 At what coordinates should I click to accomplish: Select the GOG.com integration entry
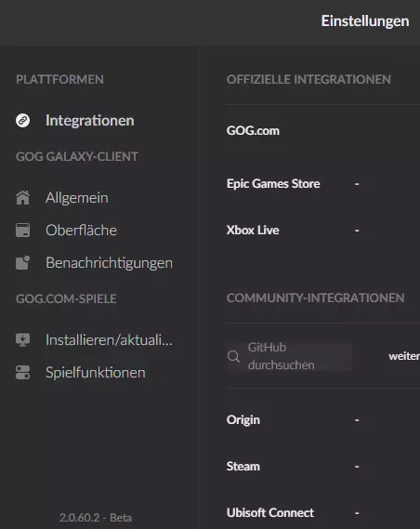pos(253,130)
